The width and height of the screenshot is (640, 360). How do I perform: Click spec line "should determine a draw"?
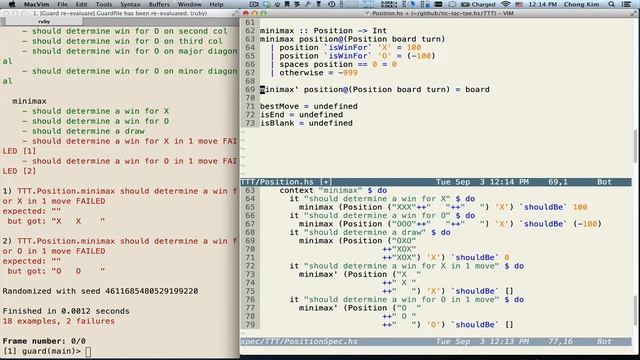pyautogui.click(x=370, y=232)
